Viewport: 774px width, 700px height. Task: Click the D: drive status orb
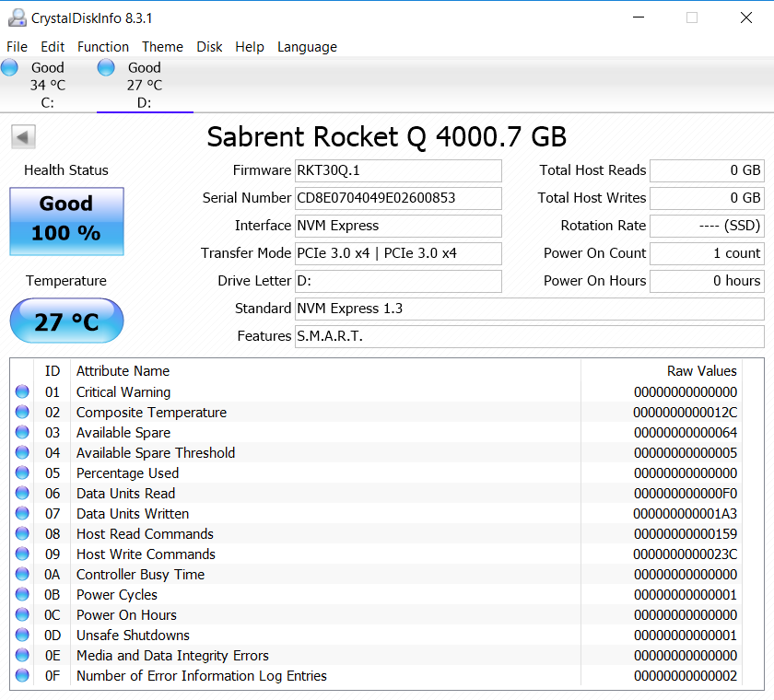106,67
